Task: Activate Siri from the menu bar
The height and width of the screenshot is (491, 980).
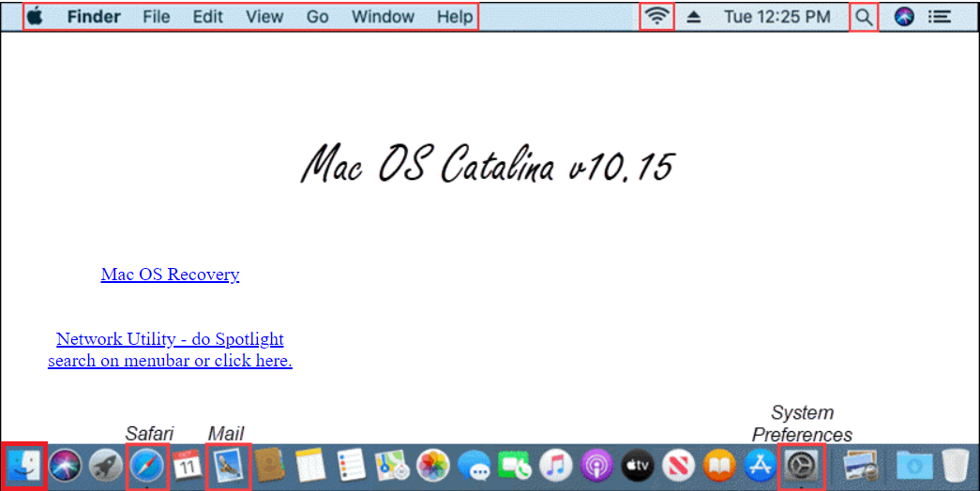Action: point(904,16)
